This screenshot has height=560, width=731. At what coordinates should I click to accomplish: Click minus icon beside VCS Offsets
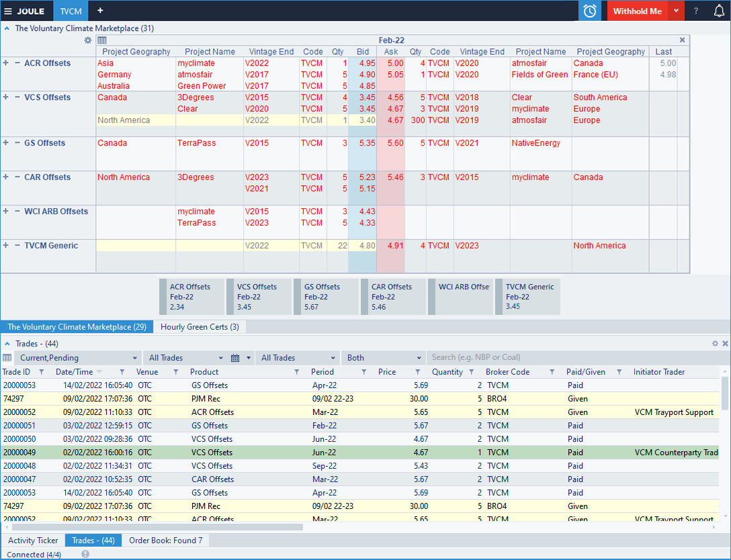(17, 97)
